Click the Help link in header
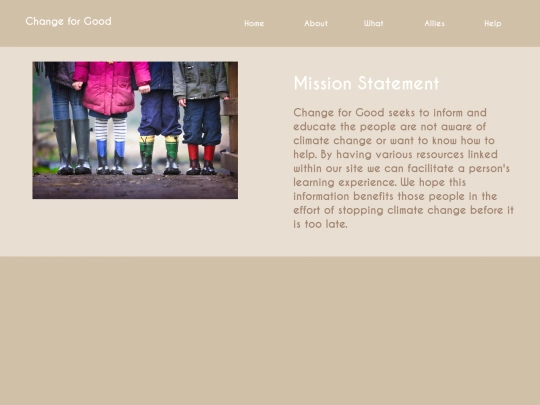The image size is (540, 405). tap(493, 23)
